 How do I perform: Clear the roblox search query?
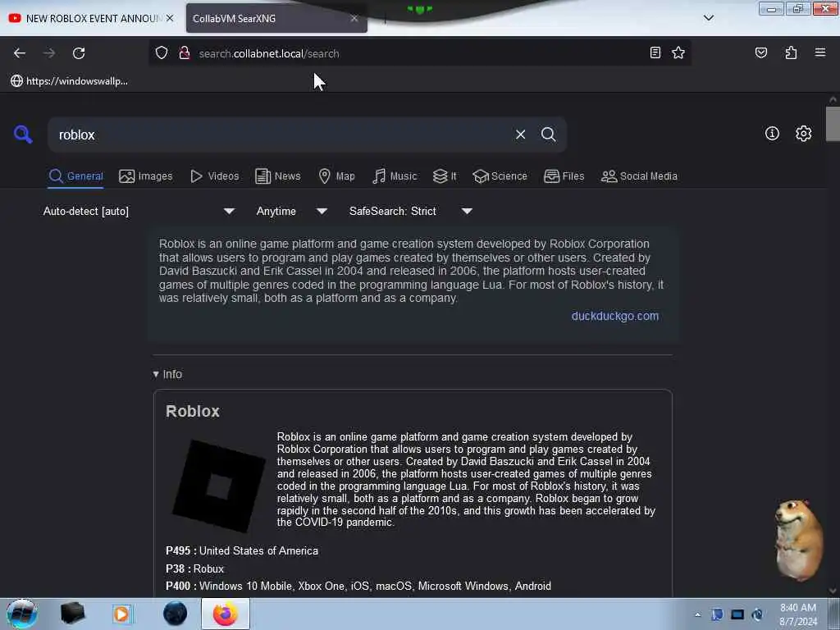(520, 135)
